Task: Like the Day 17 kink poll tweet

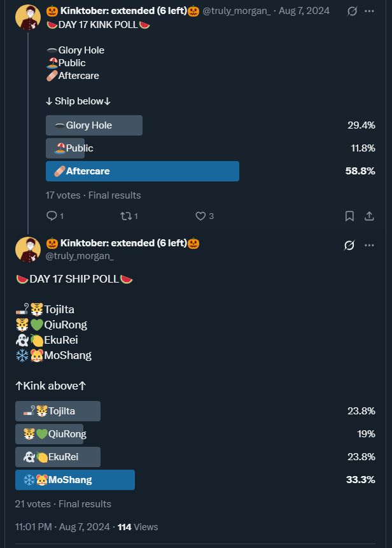Action: tap(200, 216)
